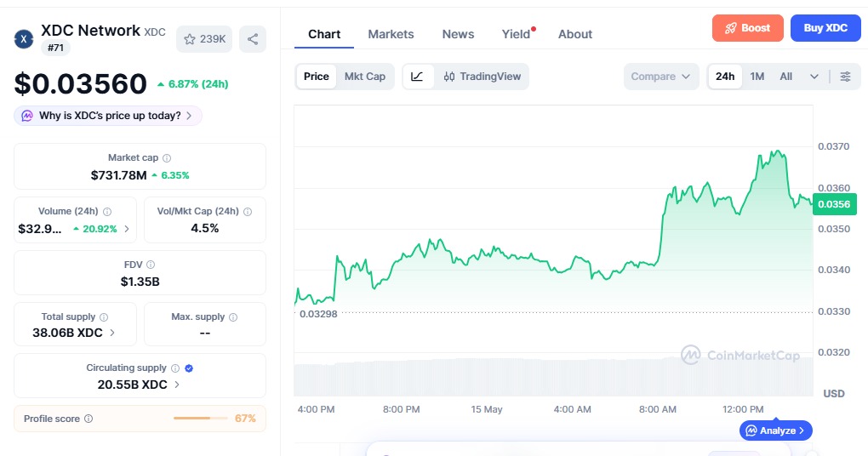Click the profile score progress bar

click(x=200, y=419)
